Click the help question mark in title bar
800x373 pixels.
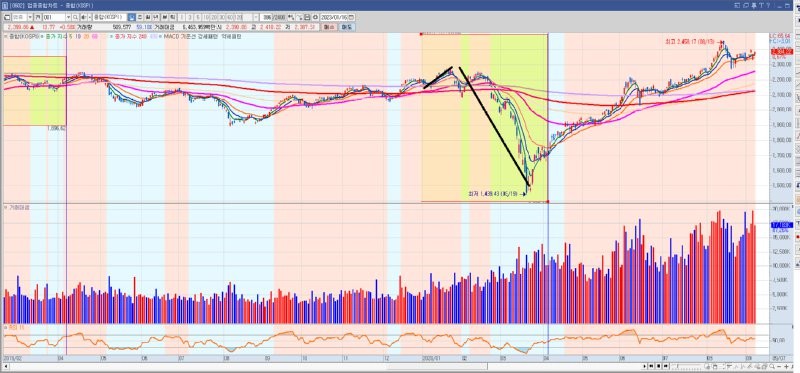(x=769, y=5)
